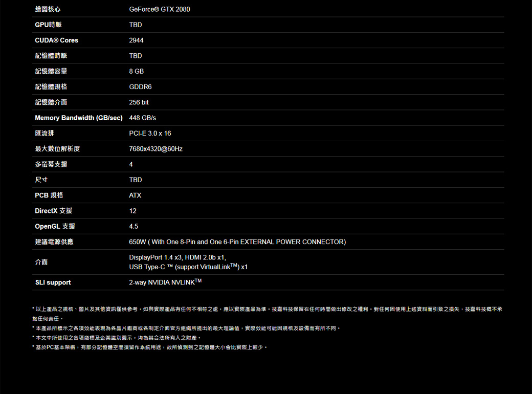Select the 650W power supply requirement text

(237, 242)
